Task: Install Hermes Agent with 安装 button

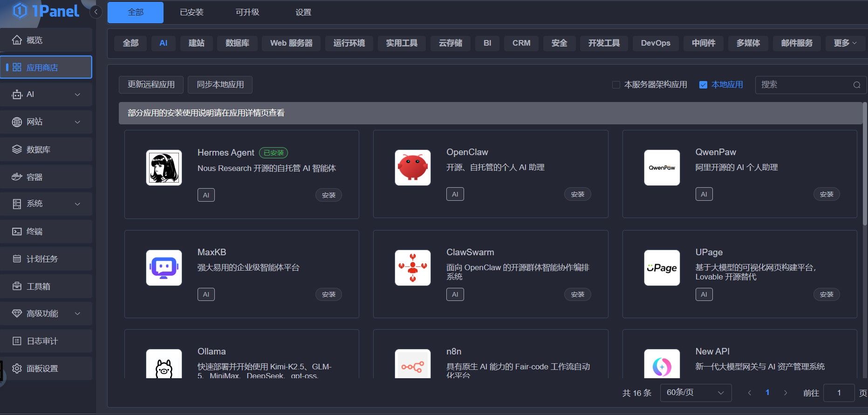Action: click(328, 195)
